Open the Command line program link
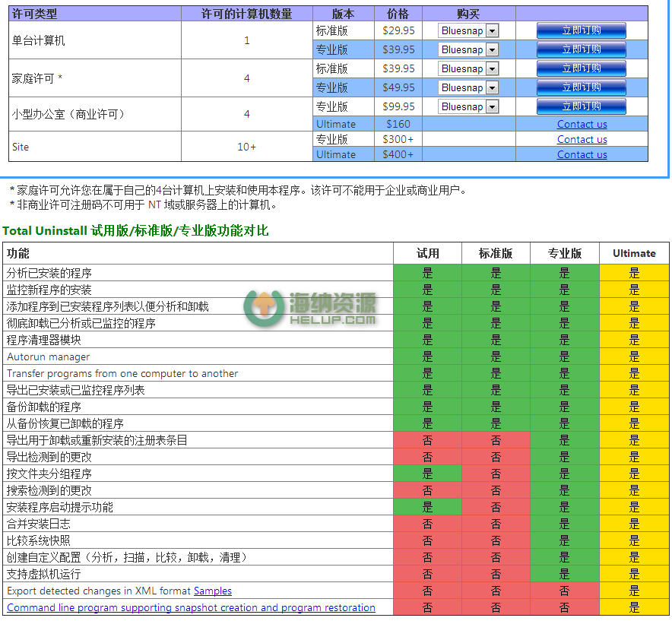The image size is (672, 621). point(191,608)
